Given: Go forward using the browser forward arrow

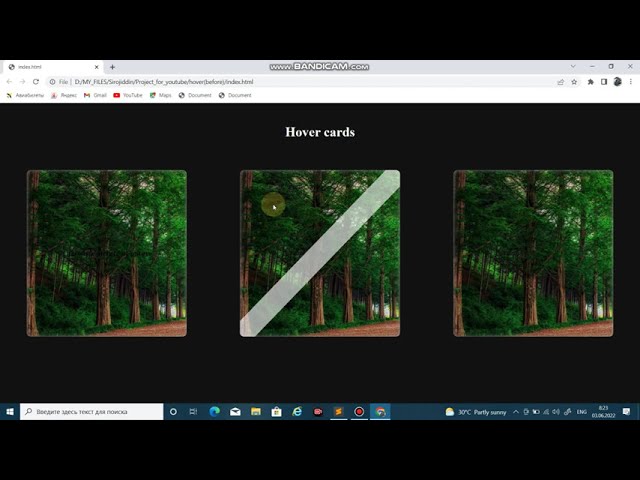Looking at the screenshot, I should (x=22, y=82).
